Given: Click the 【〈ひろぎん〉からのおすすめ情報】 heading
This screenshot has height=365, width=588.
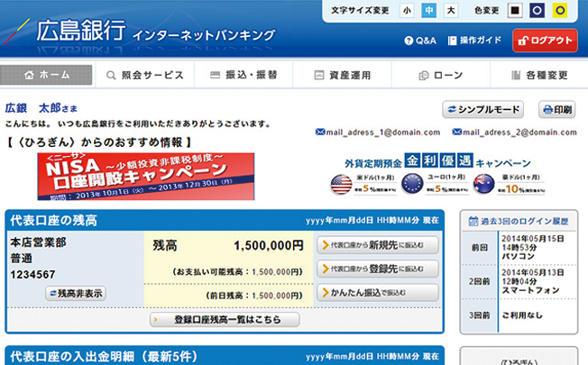Looking at the screenshot, I should pyautogui.click(x=99, y=142).
